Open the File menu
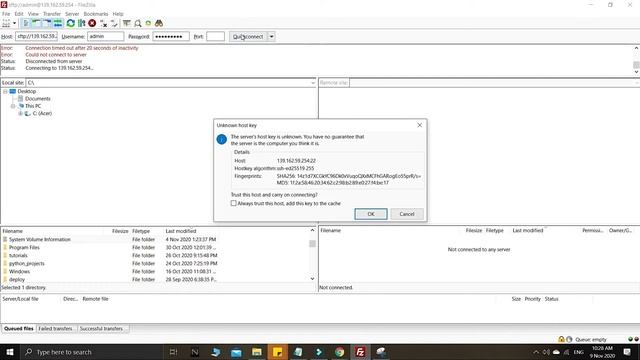The width and height of the screenshot is (640, 360). [x=6, y=14]
